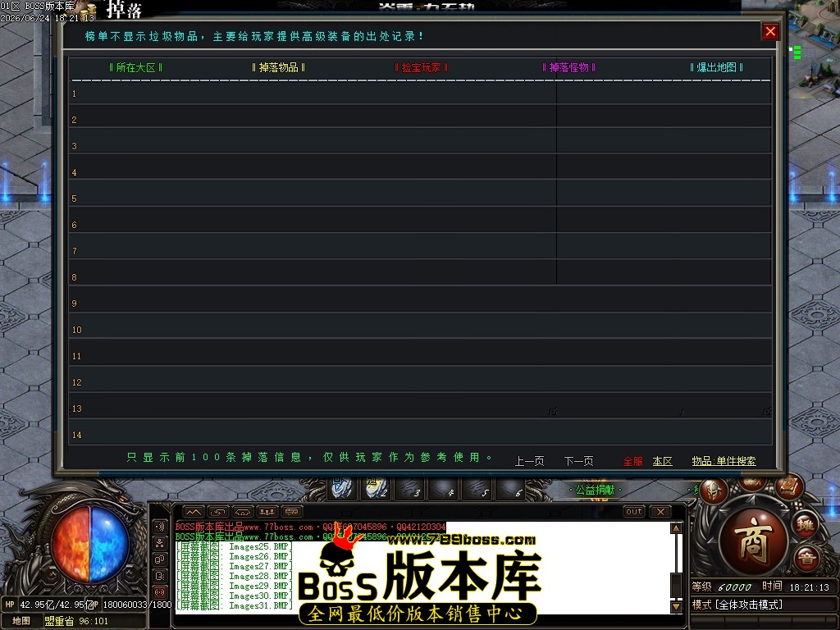The width and height of the screenshot is (840, 630).
Task: Click map coordinates 盟重省 96:101
Action: 76,622
